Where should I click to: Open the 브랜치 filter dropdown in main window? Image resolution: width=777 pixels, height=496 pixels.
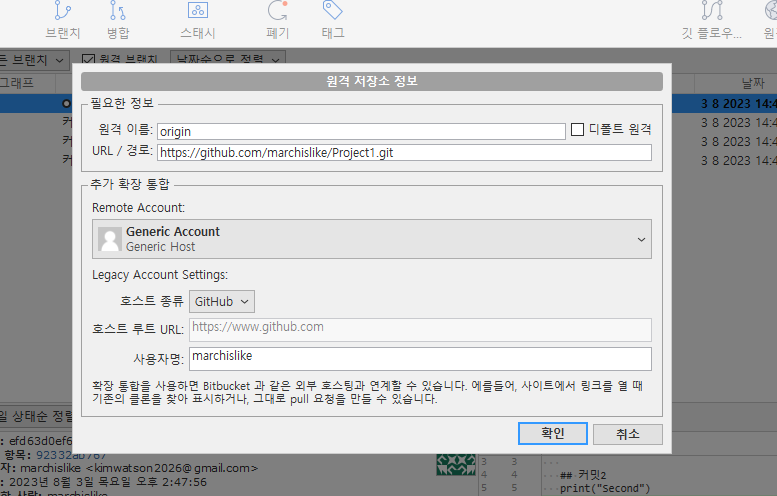(x=33, y=60)
